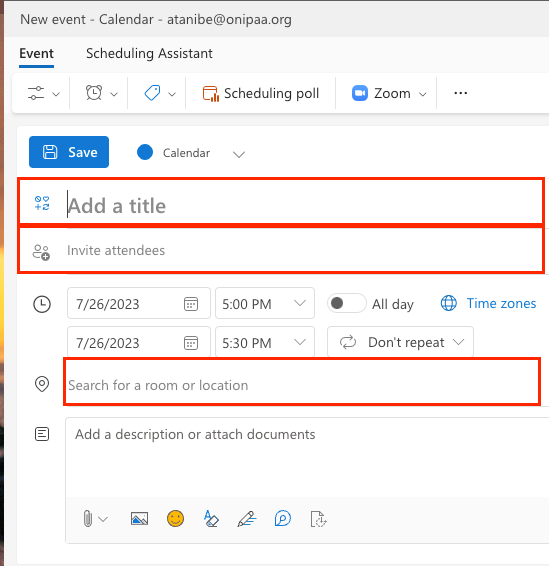549x566 pixels.
Task: Switch to the Scheduling Assistant tab
Action: tap(149, 53)
